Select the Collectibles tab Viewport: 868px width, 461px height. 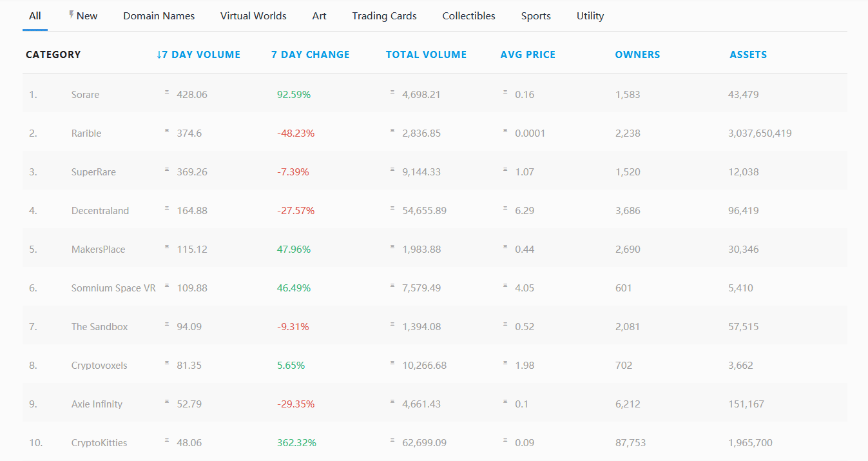(469, 15)
